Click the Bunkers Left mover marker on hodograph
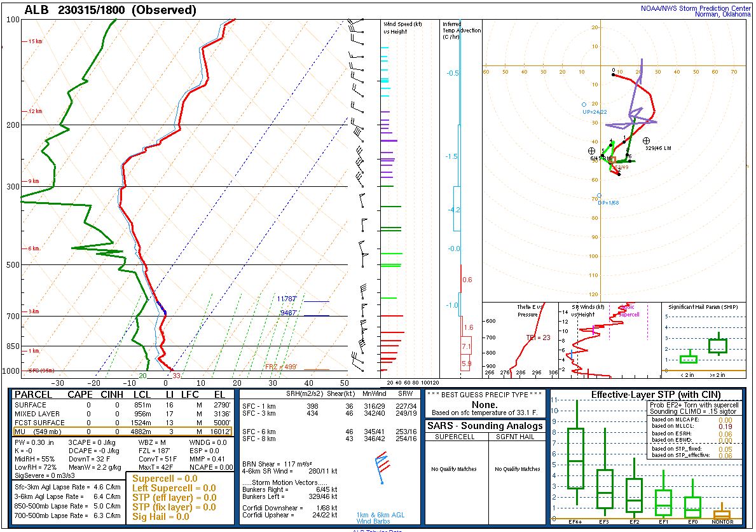Image resolution: width=756 pixels, height=532 pixels. coord(646,140)
